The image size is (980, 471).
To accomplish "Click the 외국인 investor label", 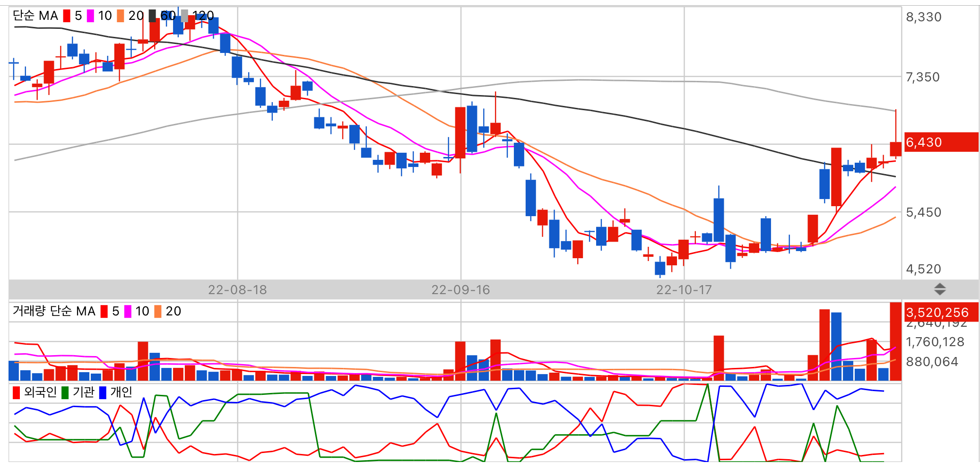I will pos(40,392).
